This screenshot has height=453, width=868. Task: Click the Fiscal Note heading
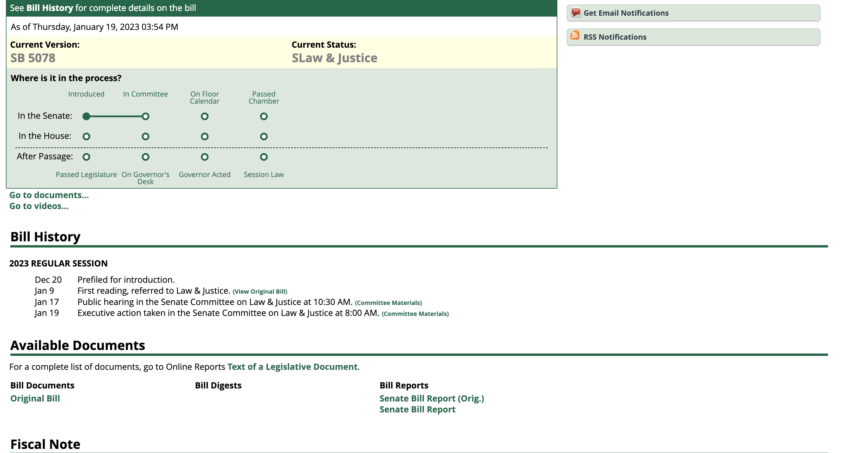tap(46, 444)
